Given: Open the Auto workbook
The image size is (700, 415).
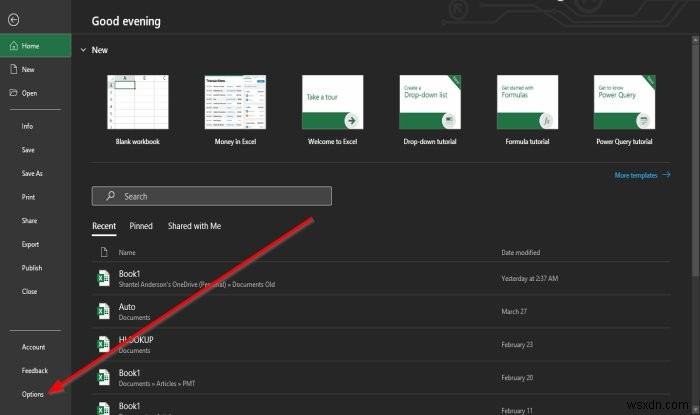Looking at the screenshot, I should pos(381,311).
